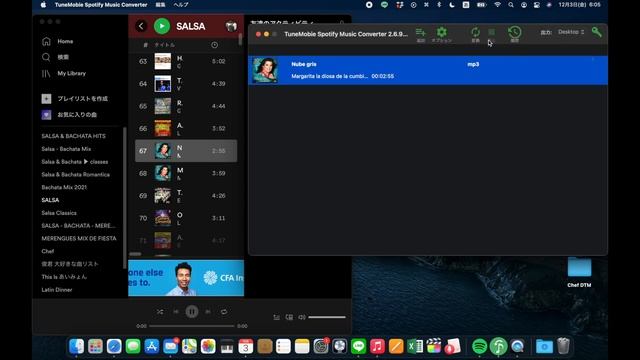Viewport: 640px width, 360px height.
Task: Click the green key registration icon
Action: tap(596, 32)
